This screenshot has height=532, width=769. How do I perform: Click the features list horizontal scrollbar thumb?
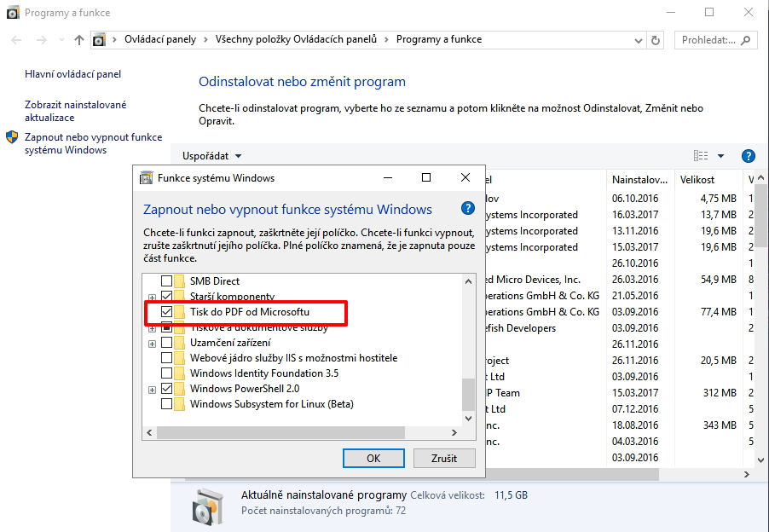tap(281, 432)
